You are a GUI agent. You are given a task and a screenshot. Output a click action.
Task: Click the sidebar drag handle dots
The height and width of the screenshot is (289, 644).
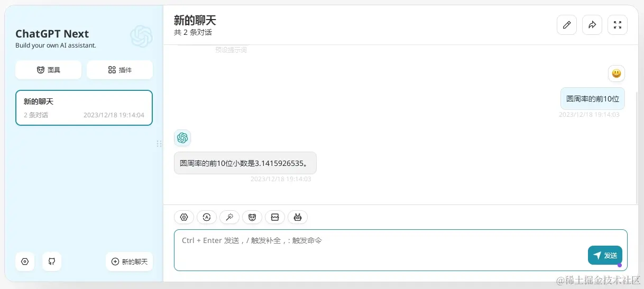(159, 144)
